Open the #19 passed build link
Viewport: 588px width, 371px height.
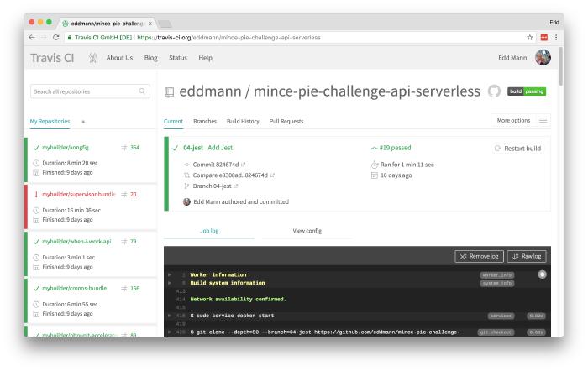(x=395, y=148)
